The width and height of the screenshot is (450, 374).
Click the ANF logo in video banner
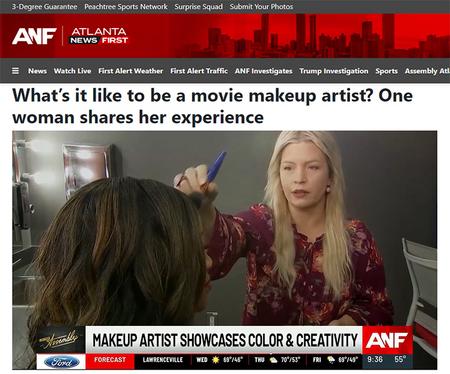tap(387, 340)
